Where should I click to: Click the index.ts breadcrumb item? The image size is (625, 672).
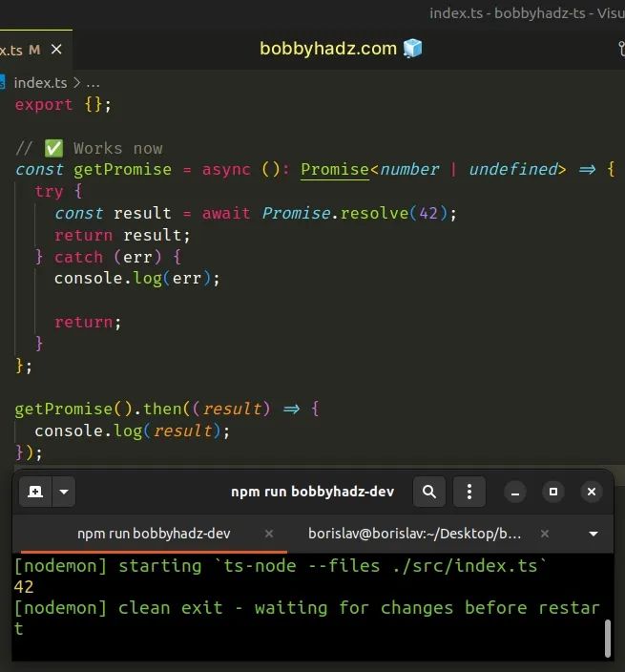click(x=40, y=83)
